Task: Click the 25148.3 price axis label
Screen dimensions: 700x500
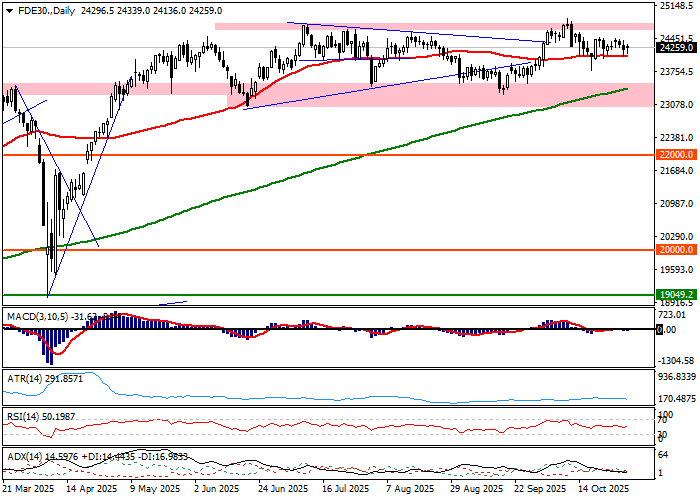Action: pyautogui.click(x=678, y=5)
